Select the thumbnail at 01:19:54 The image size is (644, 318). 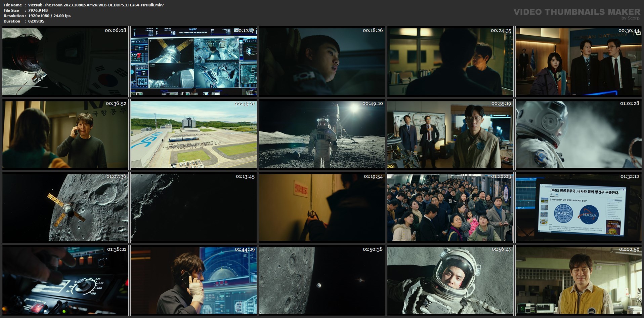(322, 207)
